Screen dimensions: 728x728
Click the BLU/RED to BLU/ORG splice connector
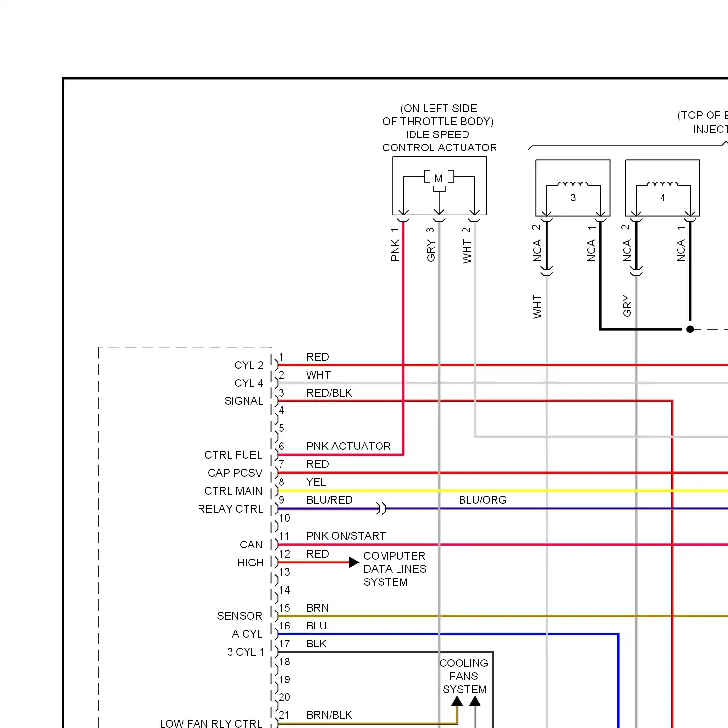point(382,509)
